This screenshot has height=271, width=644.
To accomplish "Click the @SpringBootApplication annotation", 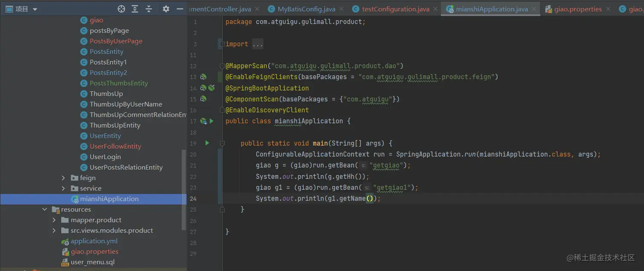I will [267, 88].
